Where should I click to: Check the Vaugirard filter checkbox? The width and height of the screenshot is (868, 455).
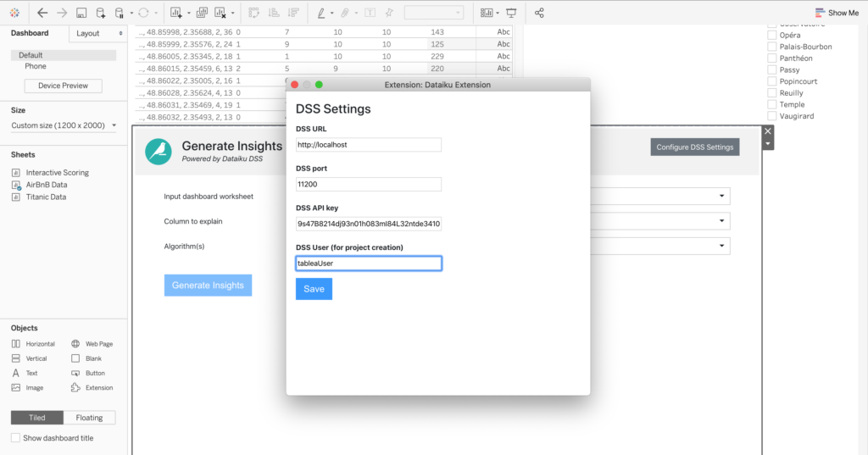[x=771, y=116]
